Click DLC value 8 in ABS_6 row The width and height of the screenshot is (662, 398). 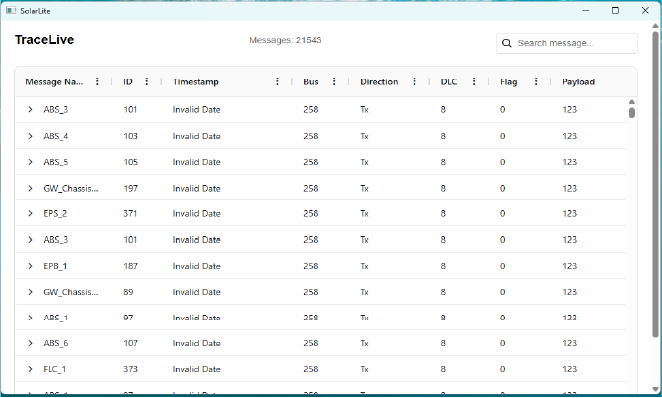click(x=443, y=343)
